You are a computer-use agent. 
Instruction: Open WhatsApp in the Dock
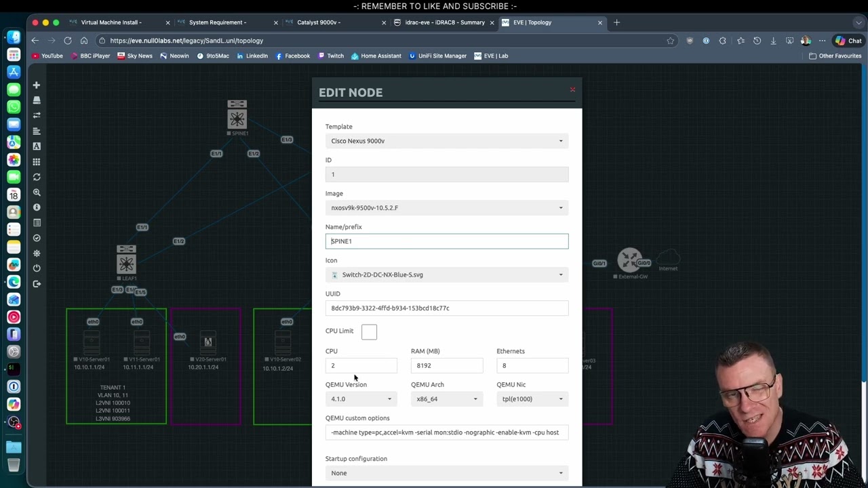tap(14, 107)
